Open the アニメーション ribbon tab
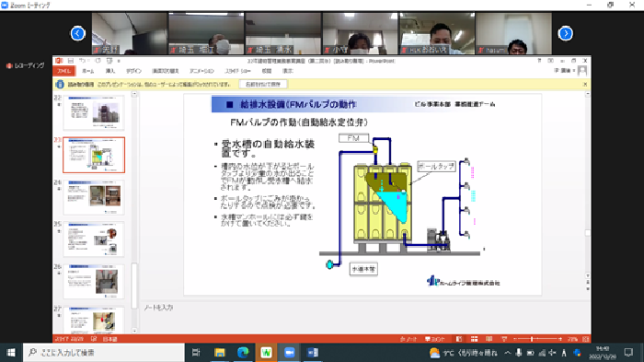The height and width of the screenshot is (362, 644). coord(201,71)
